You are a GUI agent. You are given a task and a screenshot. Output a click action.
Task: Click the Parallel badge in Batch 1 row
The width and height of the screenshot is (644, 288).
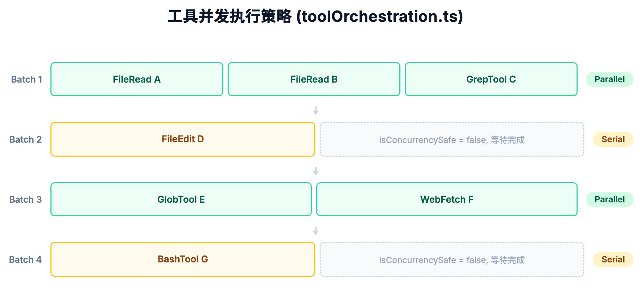pos(610,79)
